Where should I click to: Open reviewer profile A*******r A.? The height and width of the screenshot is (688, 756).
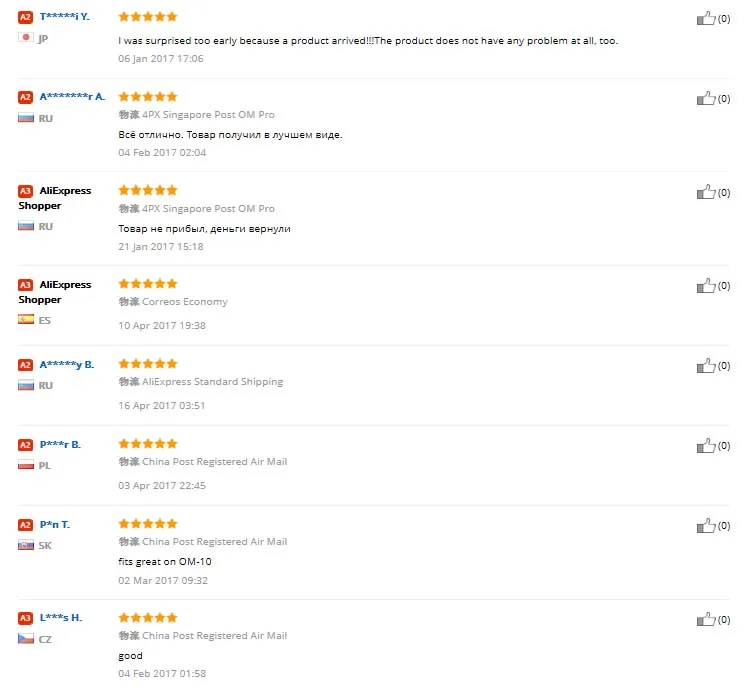tap(71, 98)
